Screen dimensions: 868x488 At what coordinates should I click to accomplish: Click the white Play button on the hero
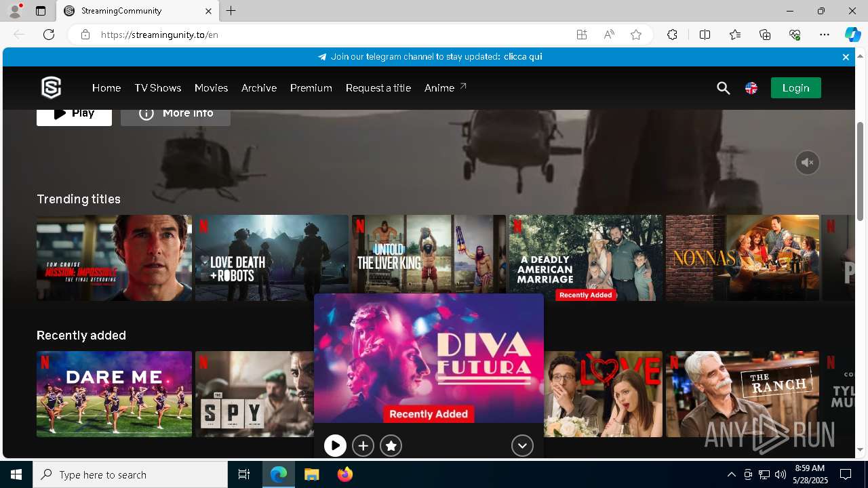[74, 116]
